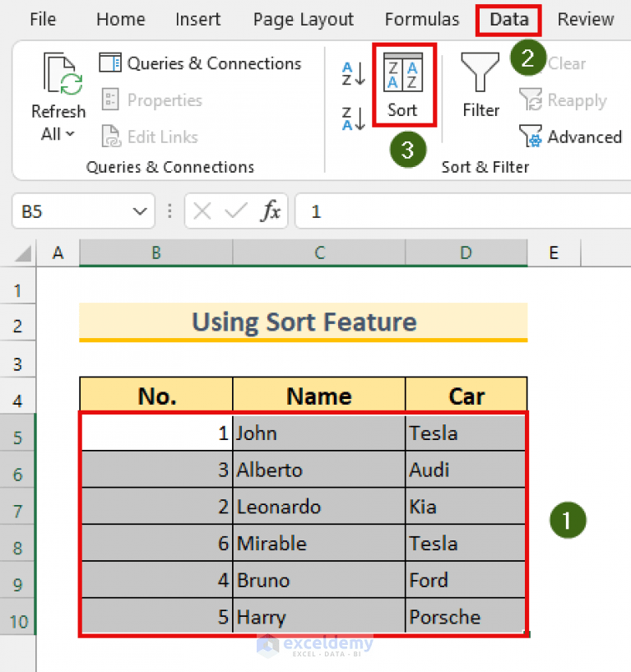Select cell containing Alberto
This screenshot has height=672, width=631.
tap(318, 469)
